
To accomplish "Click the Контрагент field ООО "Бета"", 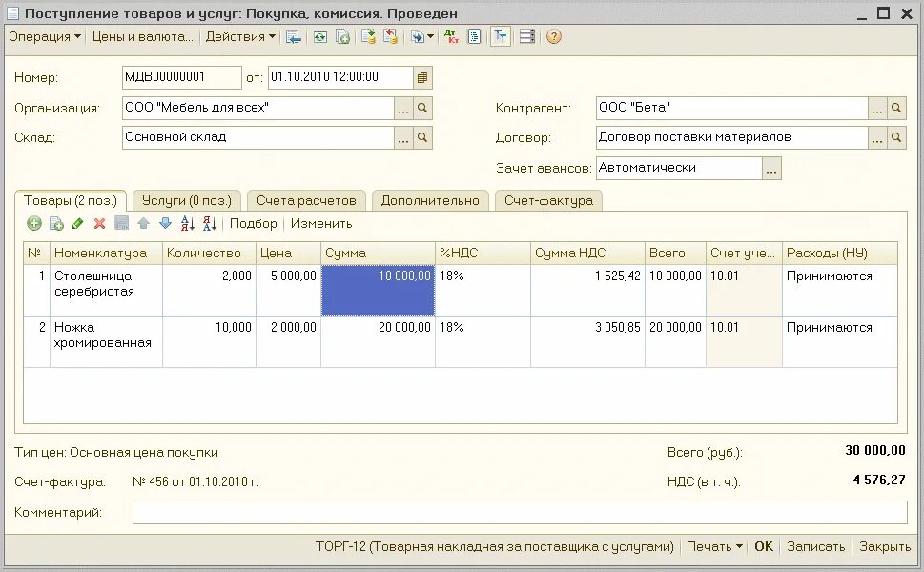I will [732, 108].
